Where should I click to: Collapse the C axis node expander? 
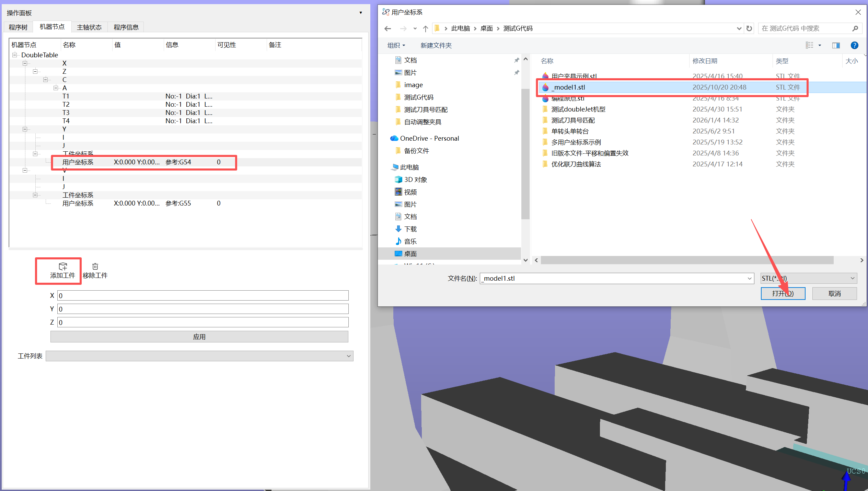45,80
